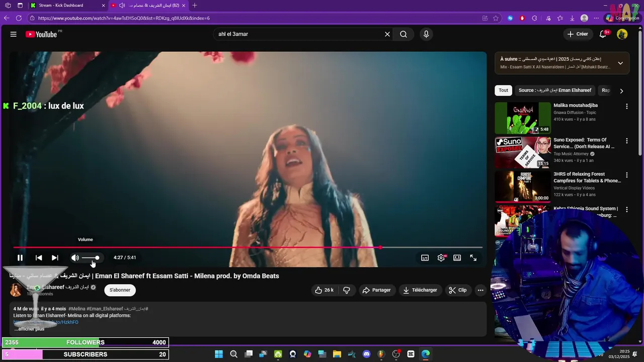Image resolution: width=644 pixels, height=362 pixels.
Task: Open the notifications bell
Action: pyautogui.click(x=603, y=34)
